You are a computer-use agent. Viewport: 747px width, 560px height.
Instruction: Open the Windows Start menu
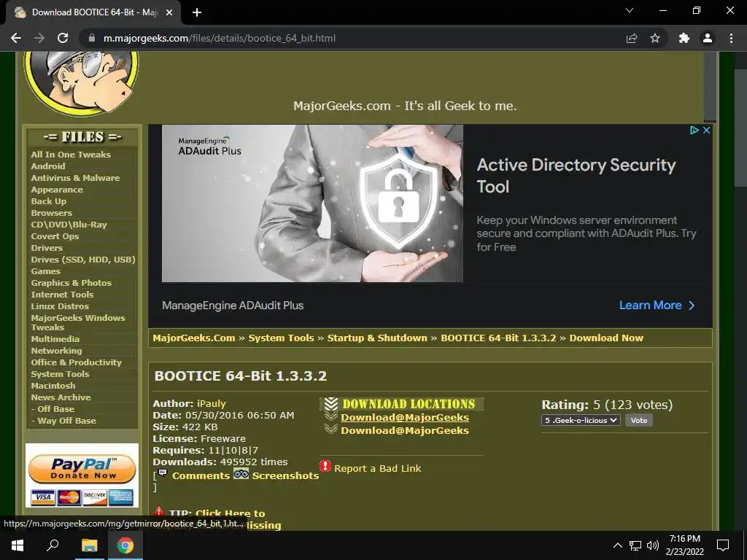[x=18, y=545]
